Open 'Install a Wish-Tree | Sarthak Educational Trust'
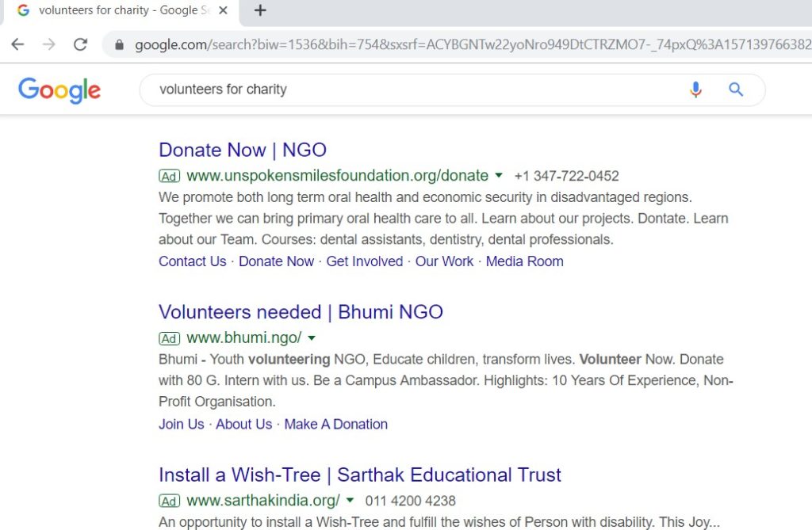This screenshot has height=530, width=812. coord(360,475)
